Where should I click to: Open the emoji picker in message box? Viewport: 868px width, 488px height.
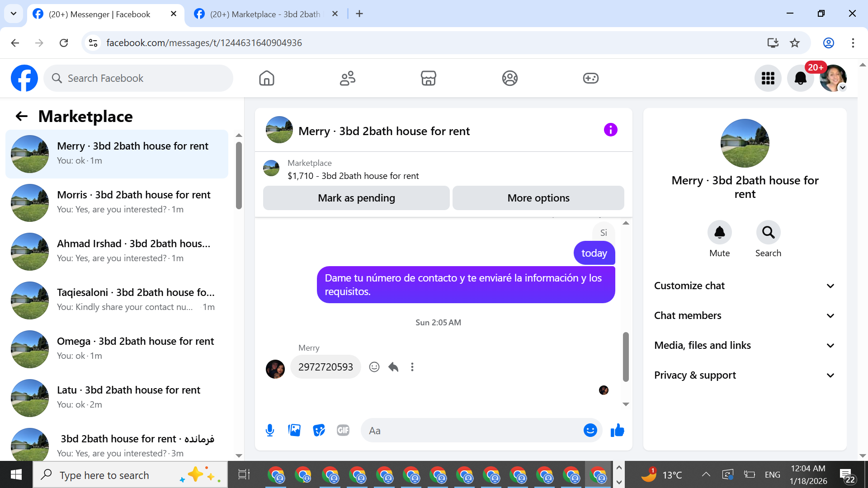[x=590, y=430]
